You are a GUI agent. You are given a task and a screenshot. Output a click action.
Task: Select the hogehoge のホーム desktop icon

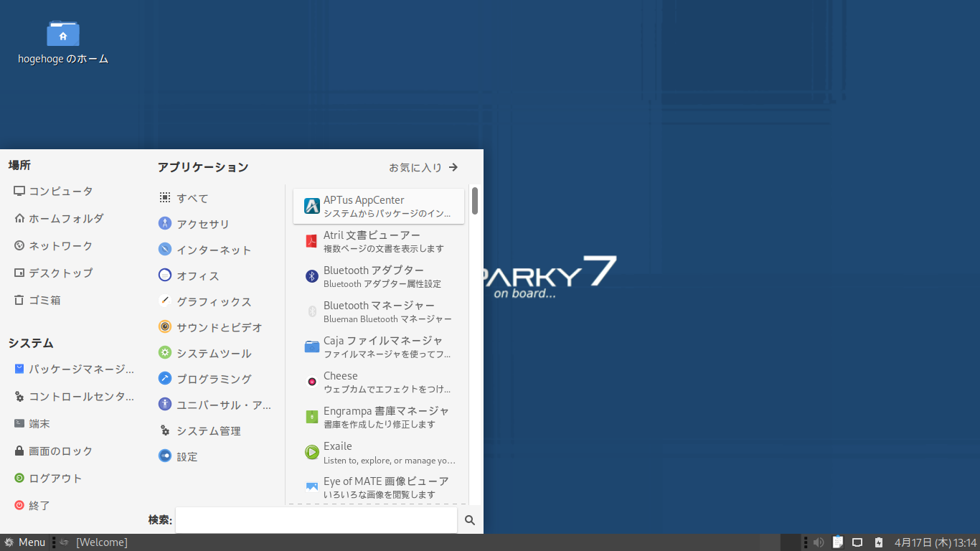click(63, 42)
